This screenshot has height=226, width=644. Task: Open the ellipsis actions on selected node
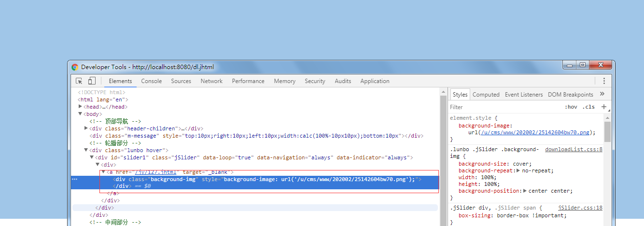[74, 179]
